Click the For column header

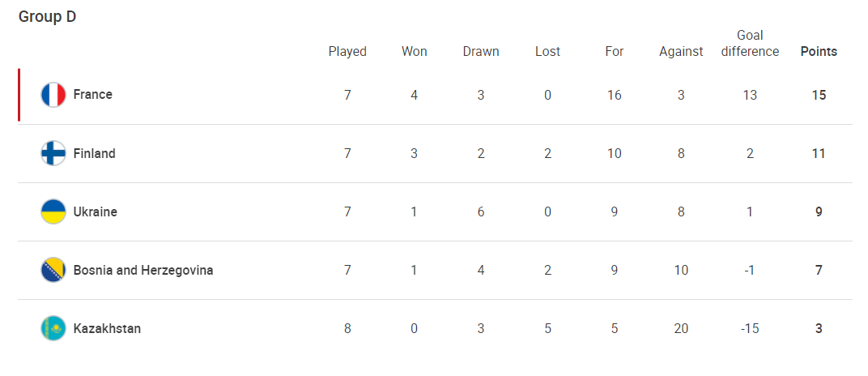coord(615,52)
